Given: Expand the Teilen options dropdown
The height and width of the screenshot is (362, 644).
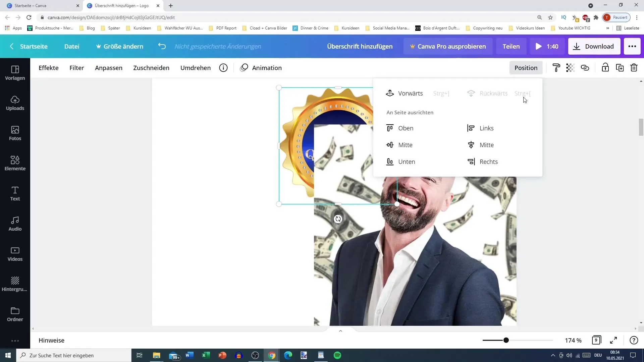Looking at the screenshot, I should 511,46.
